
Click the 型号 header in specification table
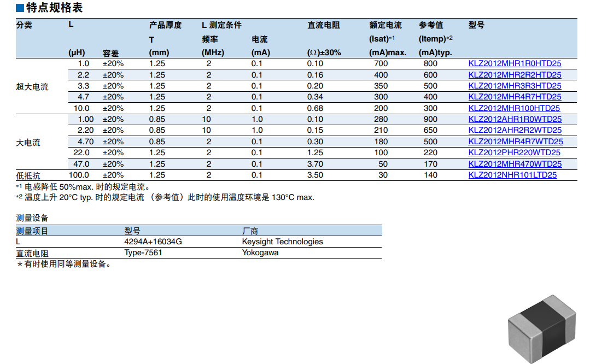pyautogui.click(x=476, y=25)
